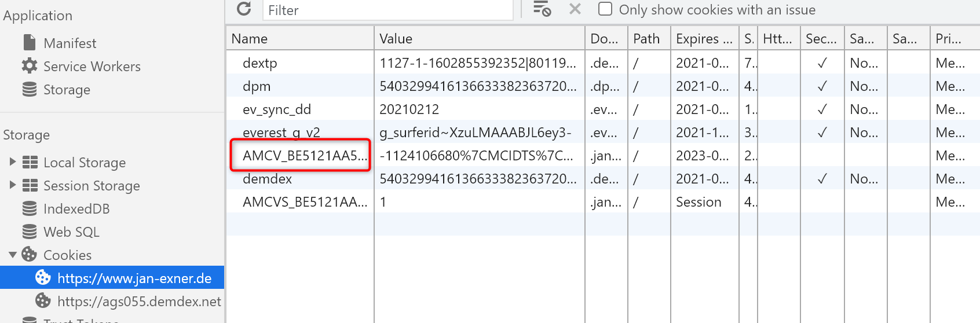Click the refresh cookies icon
Screen dimensions: 980x323
point(244,9)
